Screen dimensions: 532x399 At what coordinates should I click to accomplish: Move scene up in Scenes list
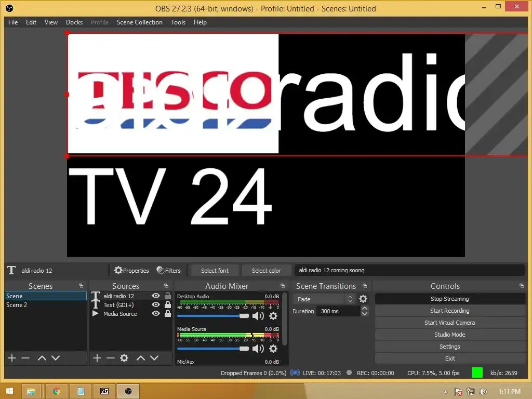[x=42, y=358]
